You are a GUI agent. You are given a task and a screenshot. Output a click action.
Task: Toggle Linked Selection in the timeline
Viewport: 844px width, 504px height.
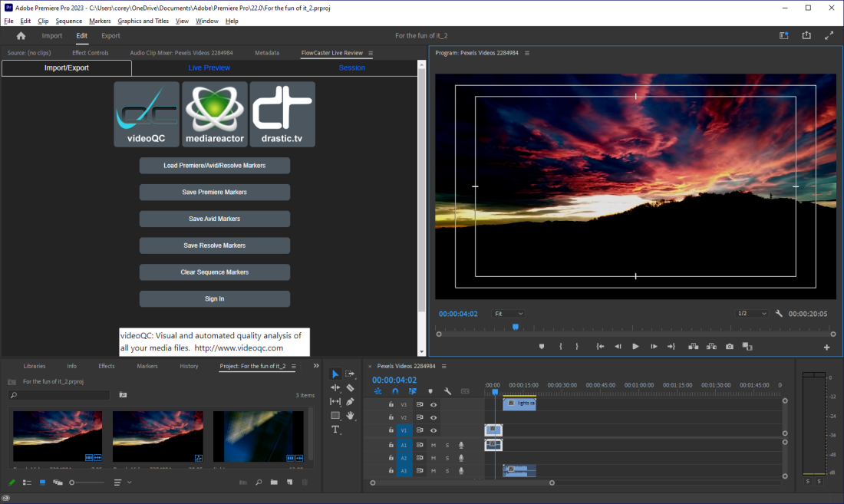tap(413, 391)
